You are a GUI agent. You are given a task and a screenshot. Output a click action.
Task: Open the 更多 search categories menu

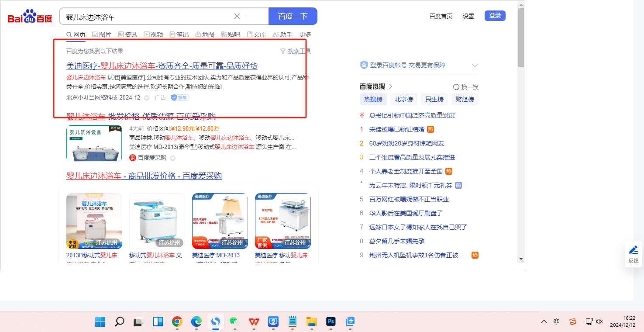tap(305, 35)
